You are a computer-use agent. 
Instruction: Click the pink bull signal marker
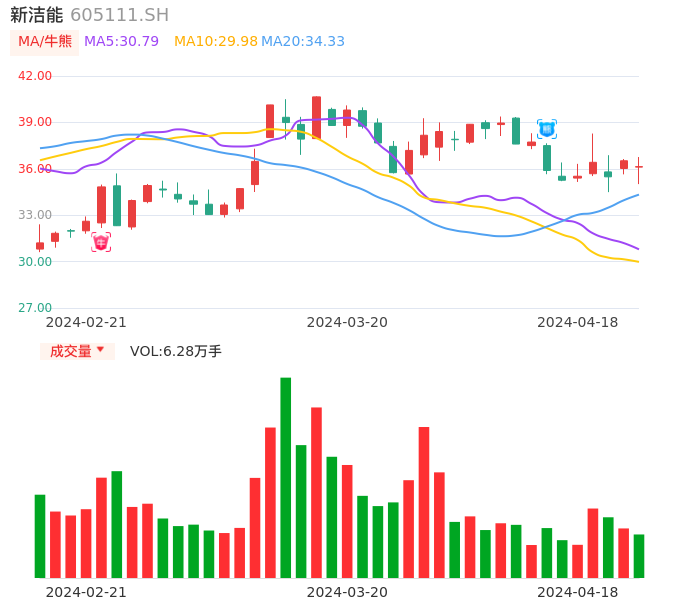point(101,242)
